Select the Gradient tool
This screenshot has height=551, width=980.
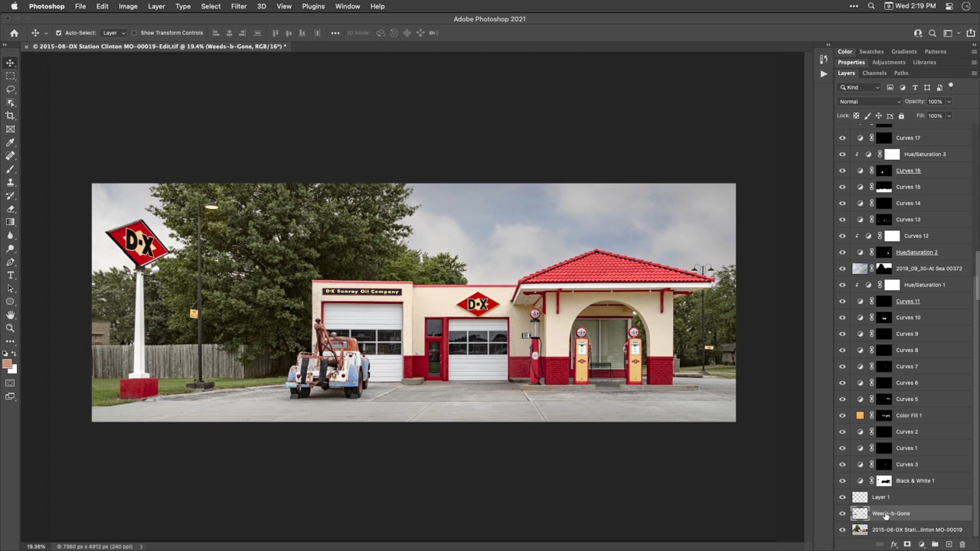click(10, 222)
